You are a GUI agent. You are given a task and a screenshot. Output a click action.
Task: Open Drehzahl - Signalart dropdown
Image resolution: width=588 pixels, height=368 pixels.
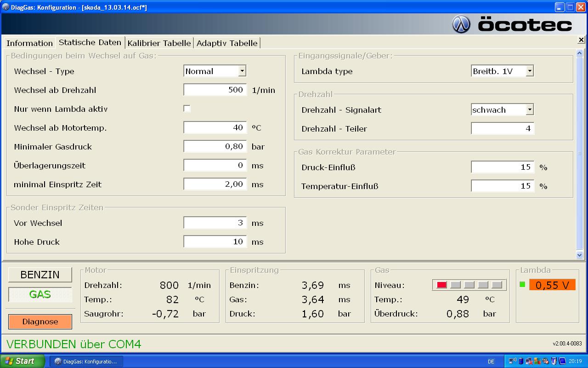(530, 110)
